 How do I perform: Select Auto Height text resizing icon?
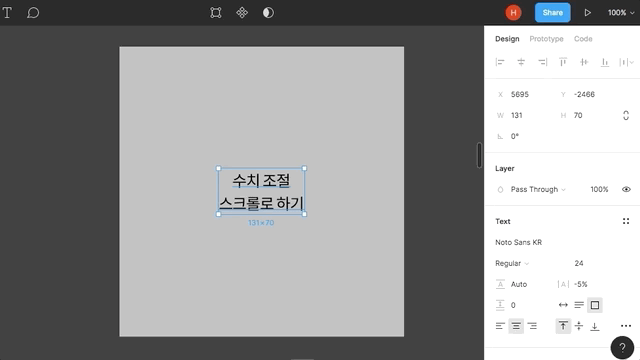click(x=579, y=305)
